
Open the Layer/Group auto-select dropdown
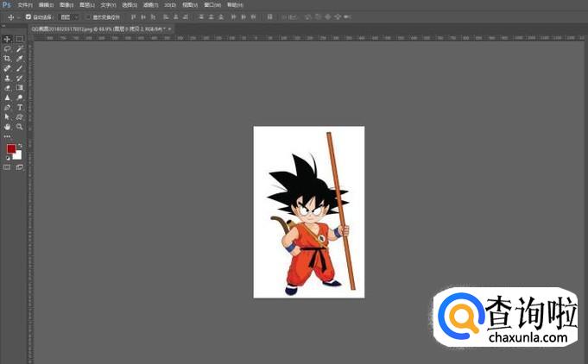69,16
